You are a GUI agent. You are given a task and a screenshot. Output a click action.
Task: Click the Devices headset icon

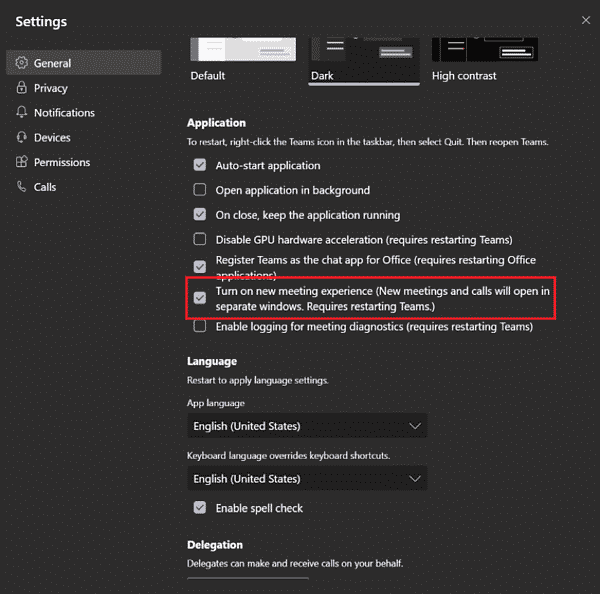click(x=21, y=138)
